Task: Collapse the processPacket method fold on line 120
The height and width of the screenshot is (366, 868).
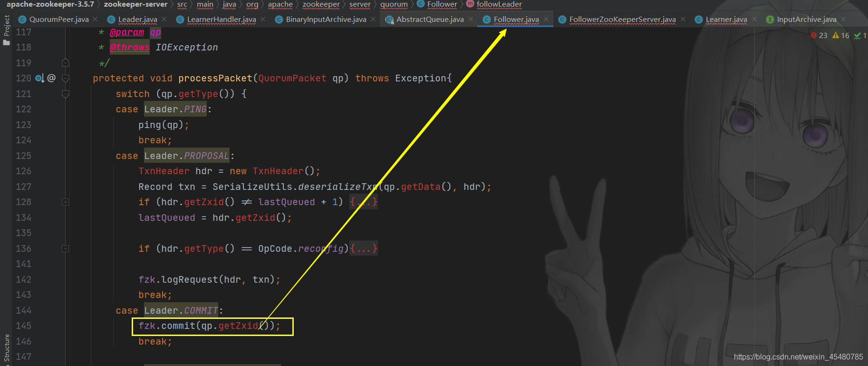Action: [x=66, y=78]
